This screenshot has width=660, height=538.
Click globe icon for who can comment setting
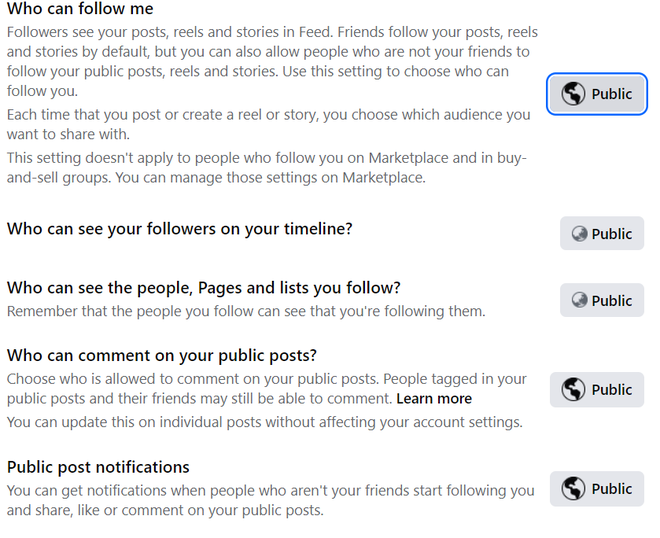click(573, 390)
